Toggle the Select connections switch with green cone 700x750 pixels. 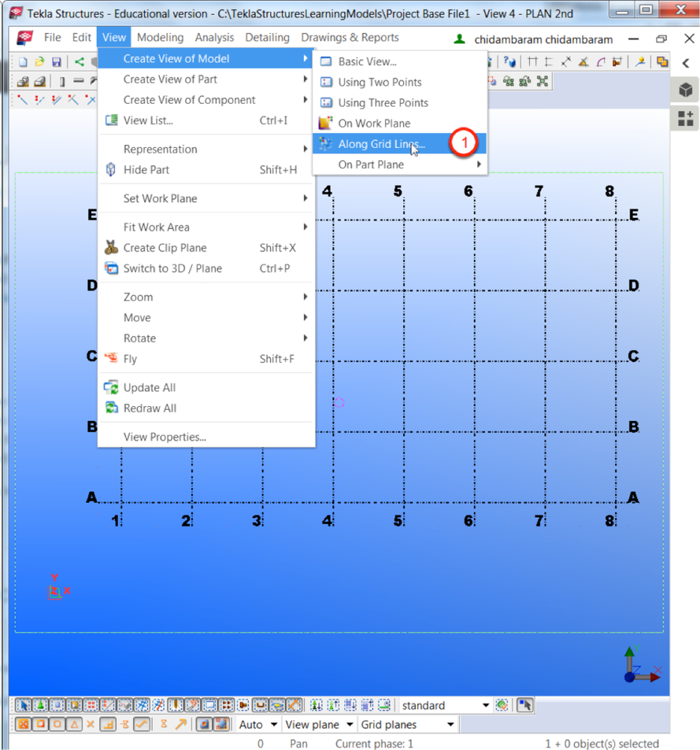click(x=41, y=705)
